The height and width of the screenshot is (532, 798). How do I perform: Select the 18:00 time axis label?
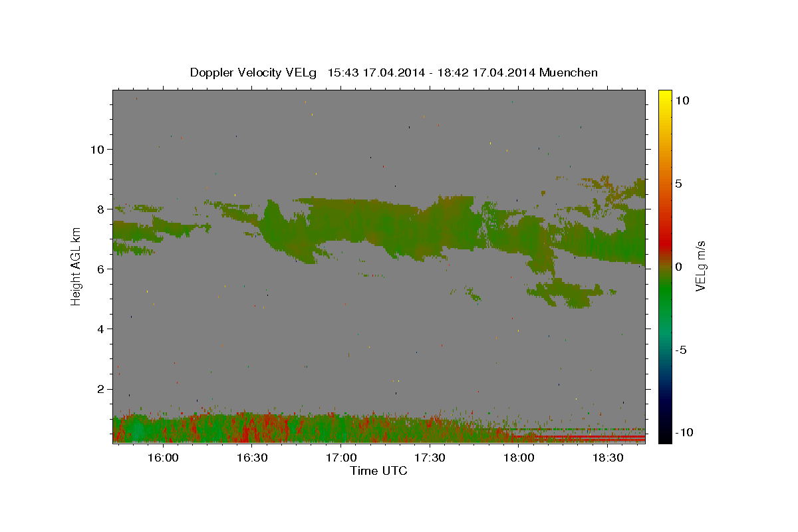click(519, 459)
